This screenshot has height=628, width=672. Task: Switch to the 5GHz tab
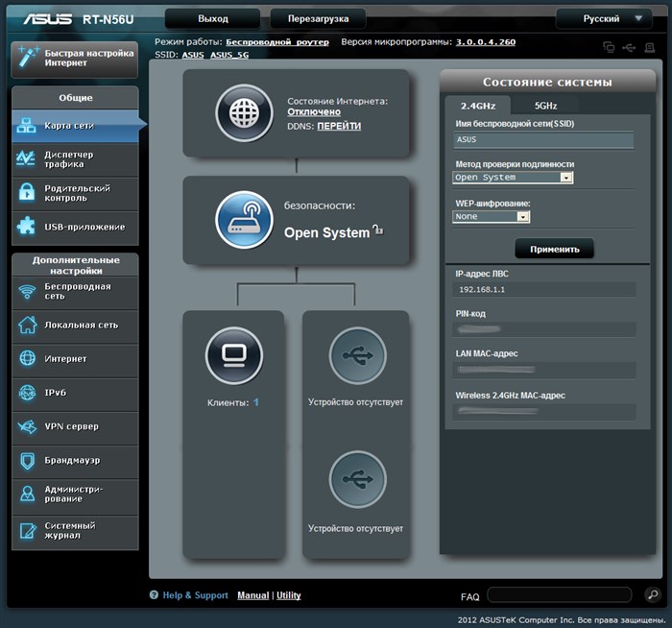[545, 106]
